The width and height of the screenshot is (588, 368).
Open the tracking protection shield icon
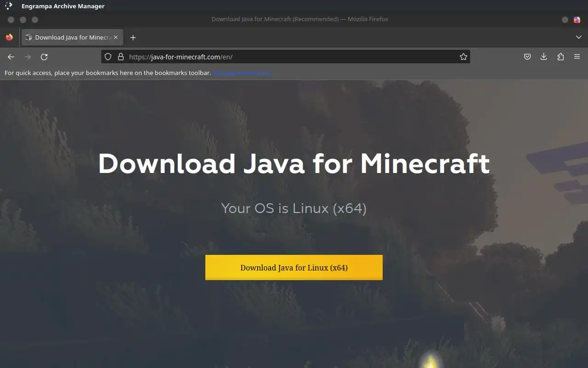108,57
